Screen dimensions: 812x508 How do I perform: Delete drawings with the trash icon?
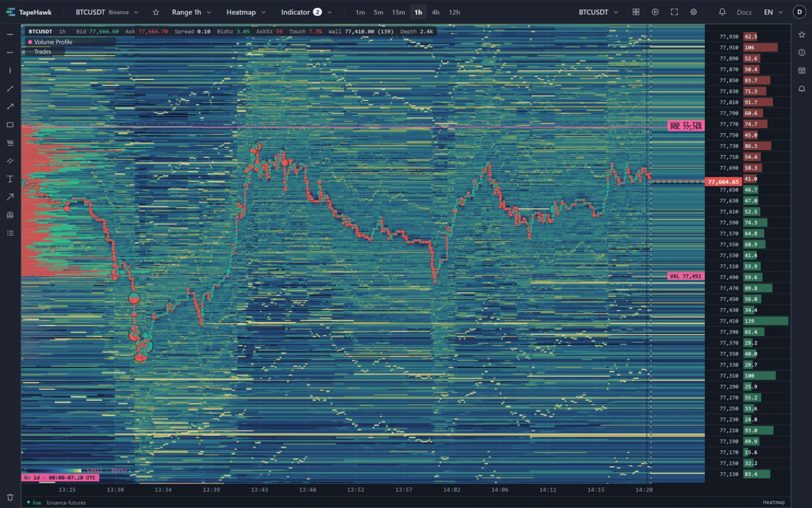click(x=10, y=498)
